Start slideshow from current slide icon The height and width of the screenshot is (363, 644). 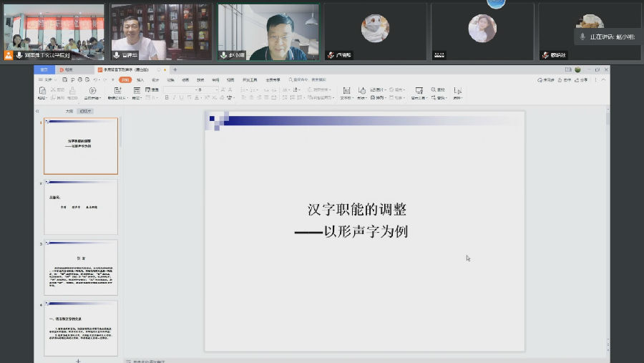click(x=92, y=91)
